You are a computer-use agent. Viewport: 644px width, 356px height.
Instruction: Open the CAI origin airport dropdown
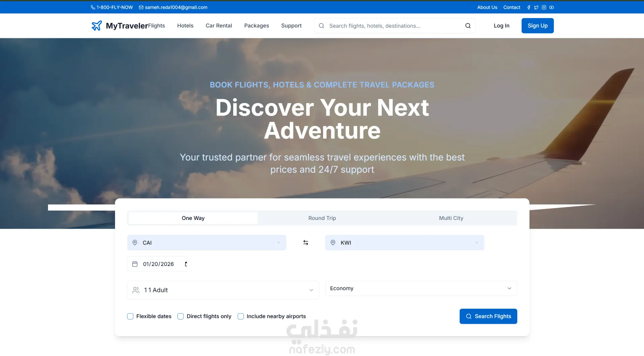click(x=207, y=242)
